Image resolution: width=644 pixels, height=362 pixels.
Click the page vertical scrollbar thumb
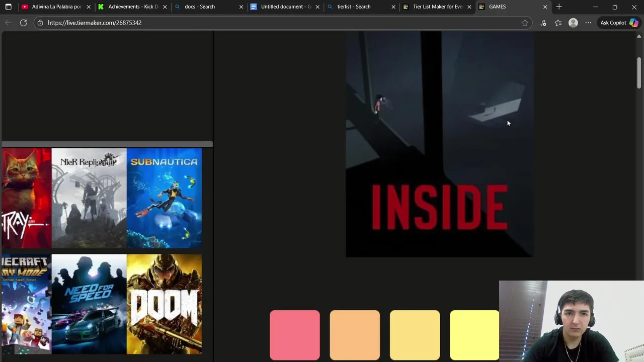(639, 73)
